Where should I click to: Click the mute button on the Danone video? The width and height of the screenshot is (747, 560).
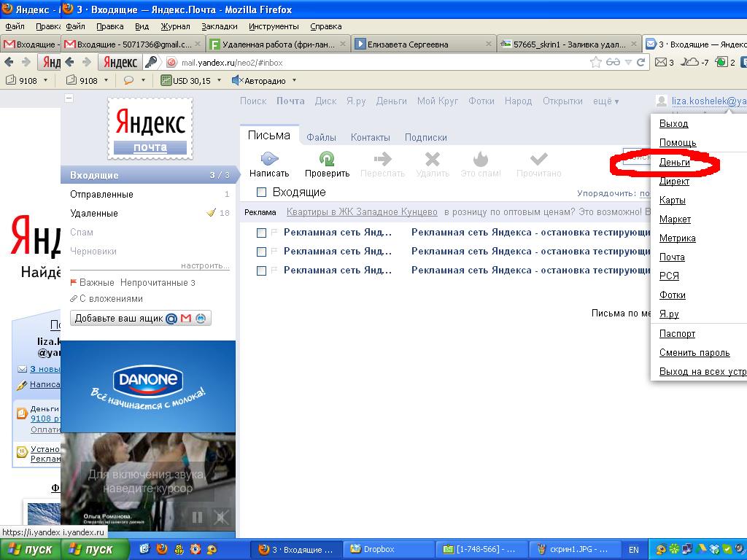pos(220,517)
